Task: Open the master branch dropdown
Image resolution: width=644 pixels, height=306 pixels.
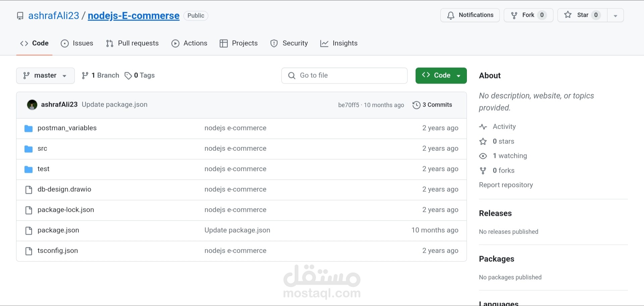Action: click(45, 75)
